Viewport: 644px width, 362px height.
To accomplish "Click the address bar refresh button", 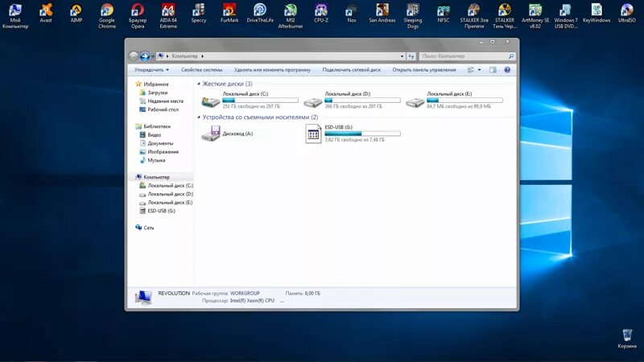I will tap(411, 56).
